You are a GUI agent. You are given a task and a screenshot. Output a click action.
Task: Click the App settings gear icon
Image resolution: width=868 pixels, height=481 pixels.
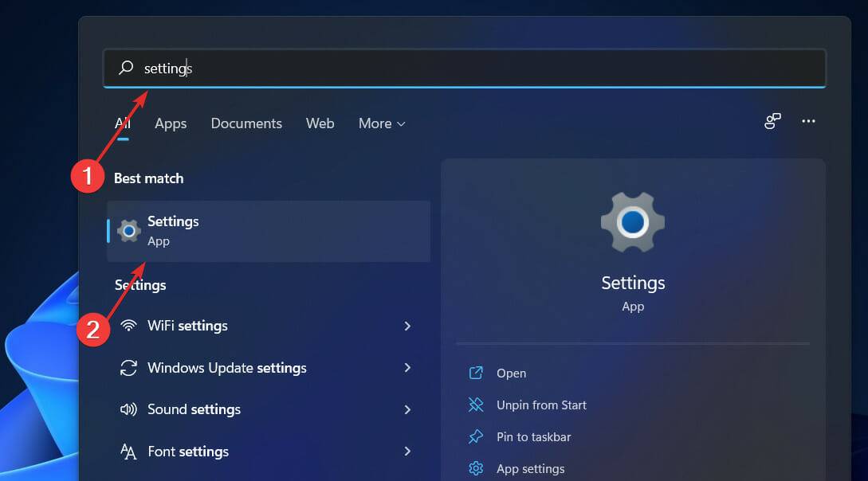(x=476, y=469)
